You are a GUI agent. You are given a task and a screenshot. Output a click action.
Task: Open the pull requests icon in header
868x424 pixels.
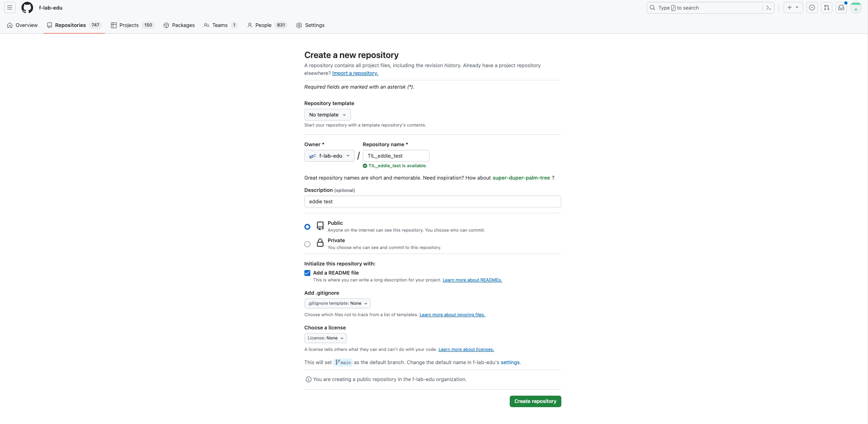[826, 8]
